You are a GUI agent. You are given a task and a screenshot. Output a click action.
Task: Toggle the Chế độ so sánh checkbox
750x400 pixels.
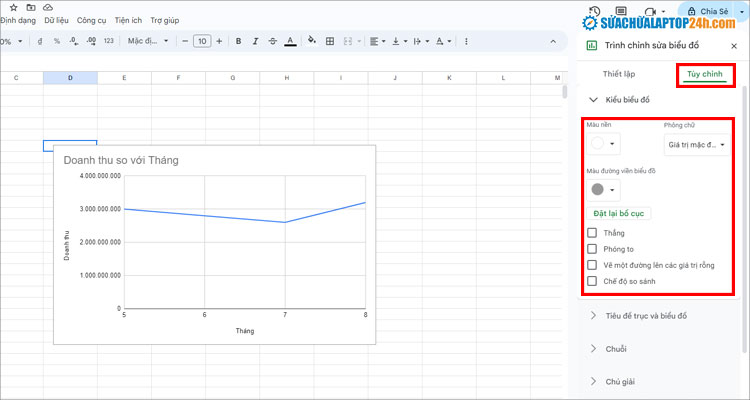593,281
